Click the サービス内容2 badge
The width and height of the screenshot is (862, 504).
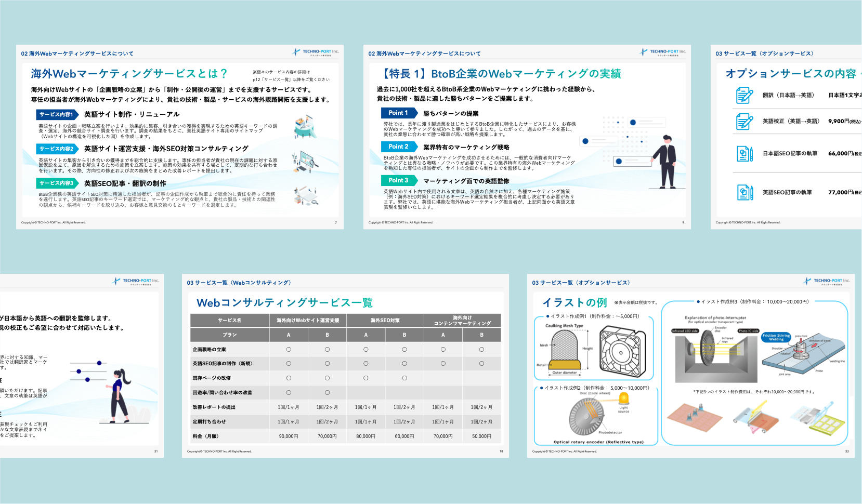pyautogui.click(x=57, y=149)
